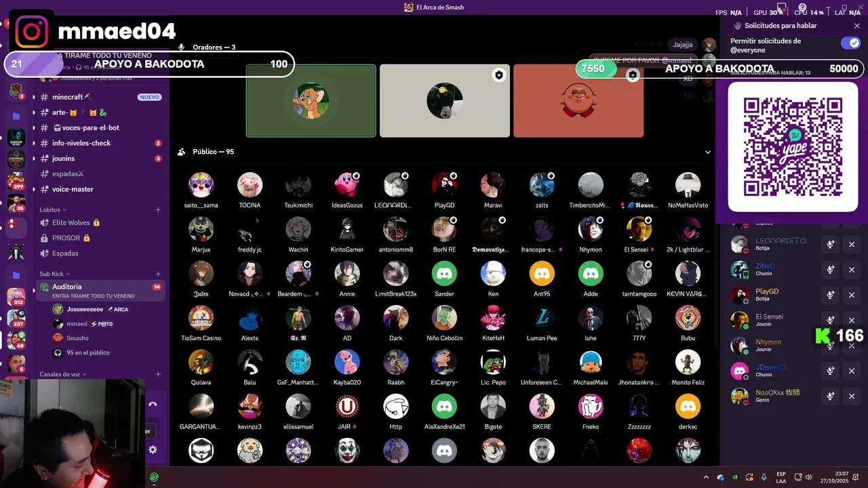Select the green-bordered active speaker tile
This screenshot has height=488, width=868.
point(311,101)
